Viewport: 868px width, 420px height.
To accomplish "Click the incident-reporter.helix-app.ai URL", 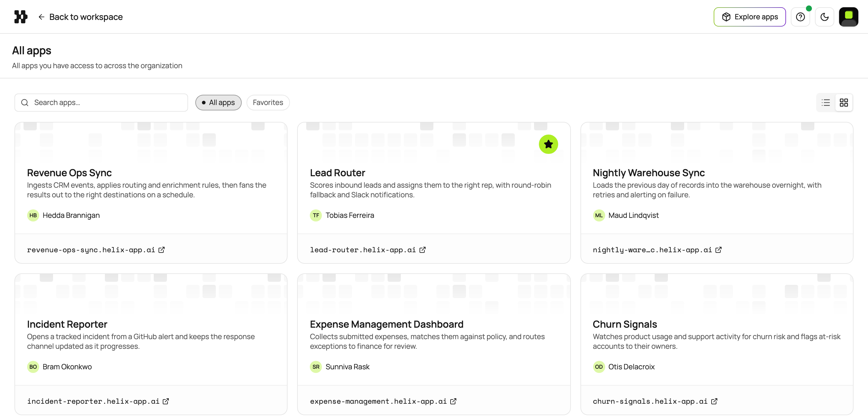I will [x=93, y=402].
